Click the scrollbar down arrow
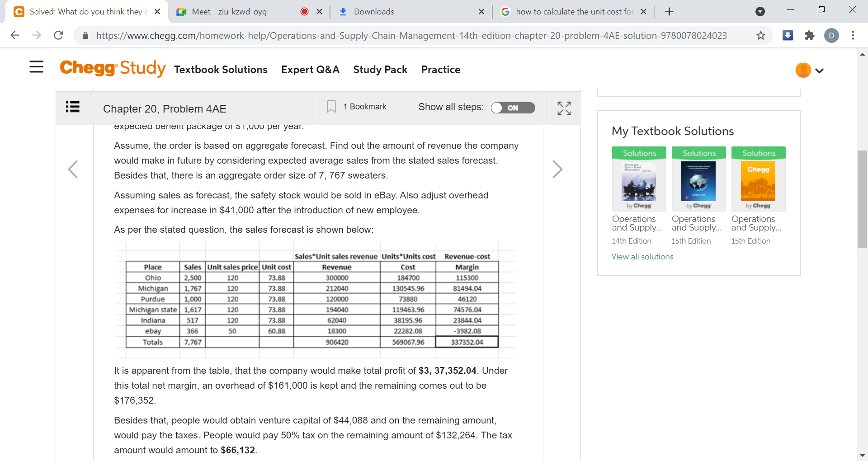 (x=862, y=456)
